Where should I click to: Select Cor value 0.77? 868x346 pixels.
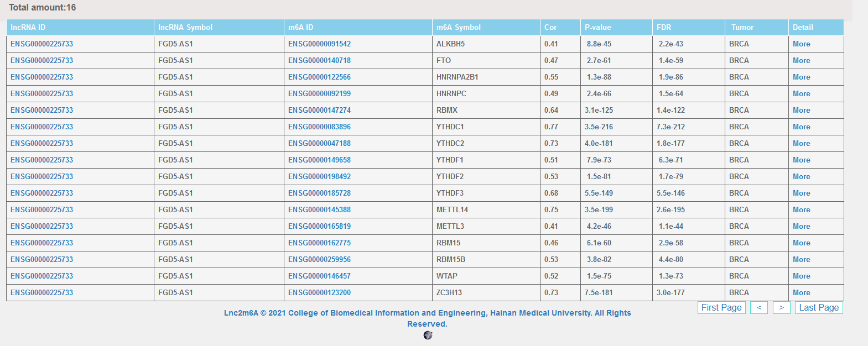click(560, 127)
